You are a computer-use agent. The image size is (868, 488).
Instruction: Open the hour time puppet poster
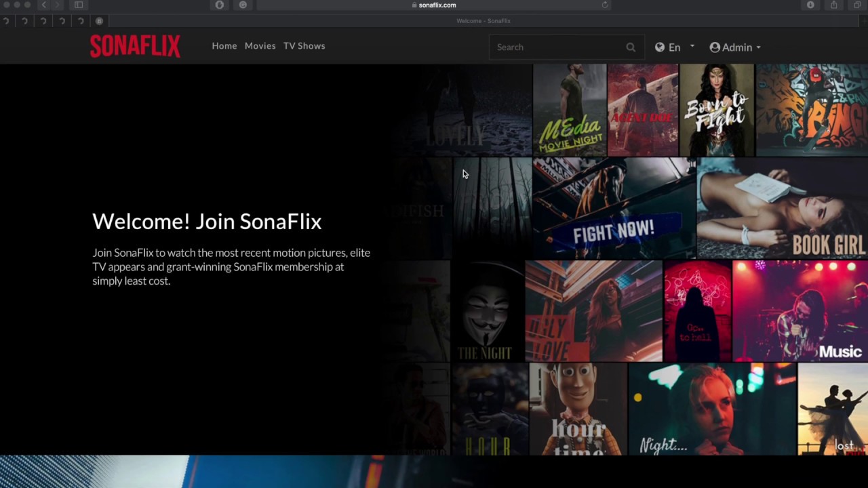pyautogui.click(x=578, y=409)
